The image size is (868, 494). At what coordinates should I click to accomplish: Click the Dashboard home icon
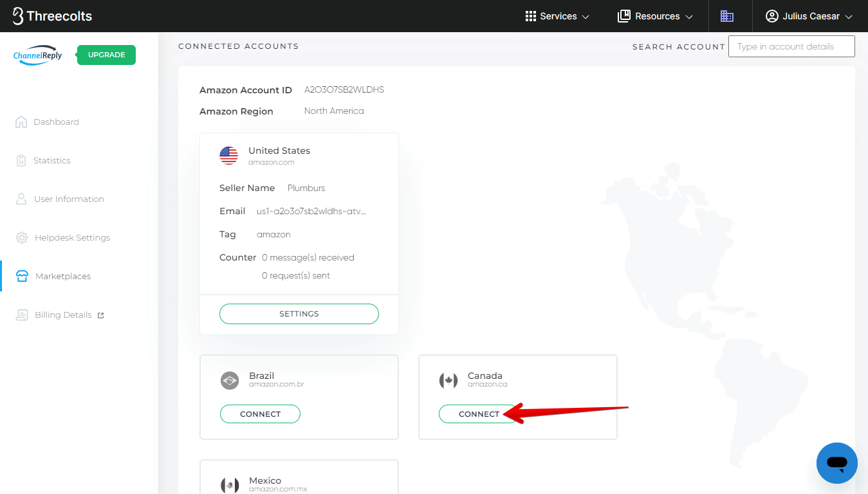tap(21, 122)
